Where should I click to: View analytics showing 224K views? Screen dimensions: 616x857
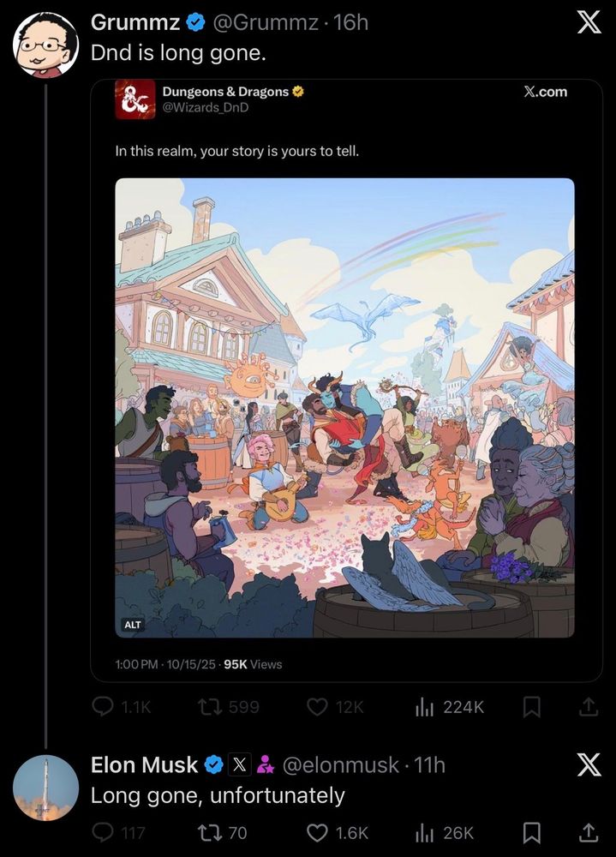pyautogui.click(x=425, y=706)
